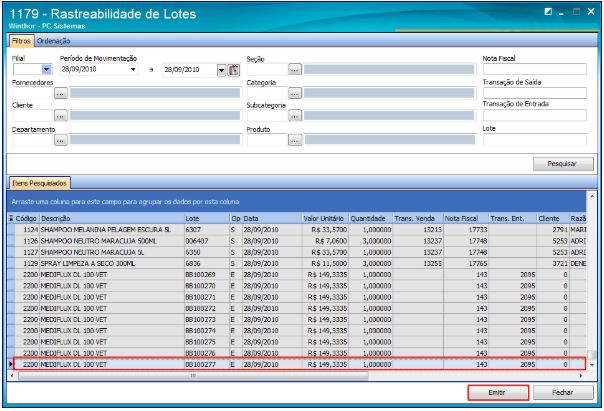Click the vertical scrollbar up arrow
The width and height of the screenshot is (604, 411).
[592, 196]
